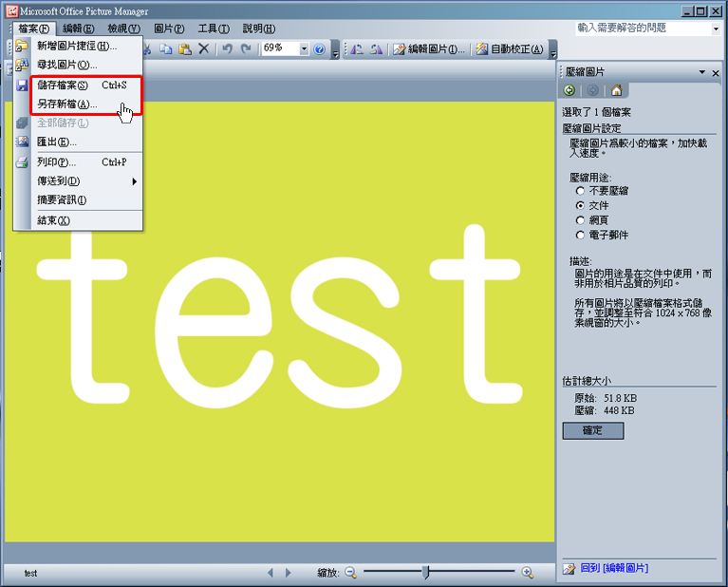Click the Rotate right icon
The width and height of the screenshot is (728, 587).
coord(377,48)
